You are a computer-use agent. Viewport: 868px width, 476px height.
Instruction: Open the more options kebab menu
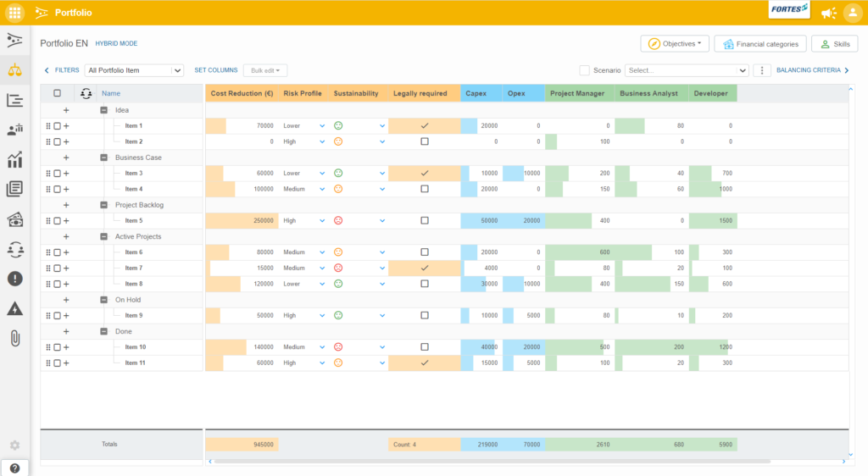(x=762, y=70)
